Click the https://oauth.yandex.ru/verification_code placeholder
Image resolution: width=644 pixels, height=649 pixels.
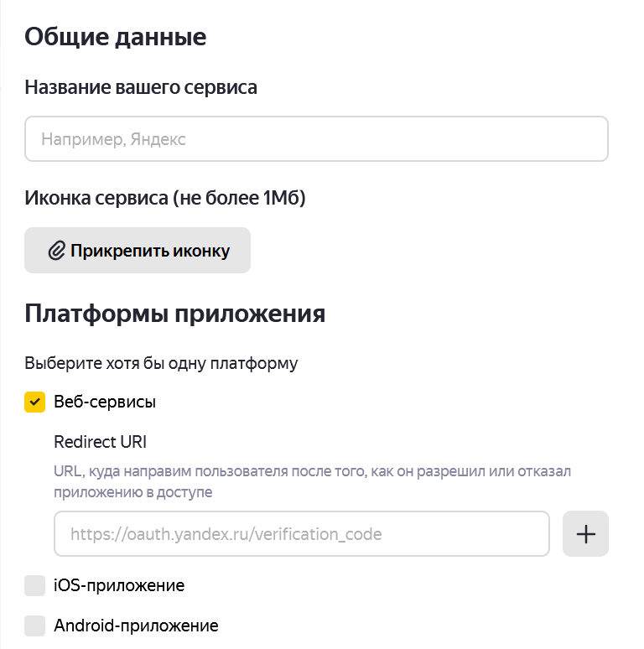(226, 534)
